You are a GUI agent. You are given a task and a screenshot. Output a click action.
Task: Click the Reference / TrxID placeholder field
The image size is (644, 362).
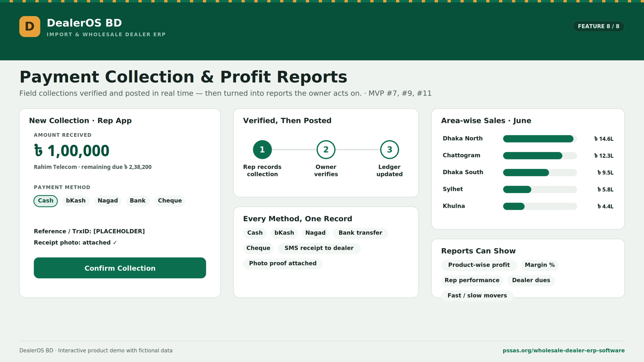[x=89, y=231]
